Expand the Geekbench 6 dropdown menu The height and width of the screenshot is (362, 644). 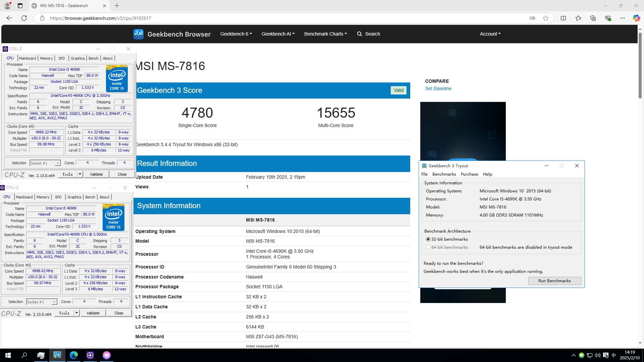tap(236, 34)
